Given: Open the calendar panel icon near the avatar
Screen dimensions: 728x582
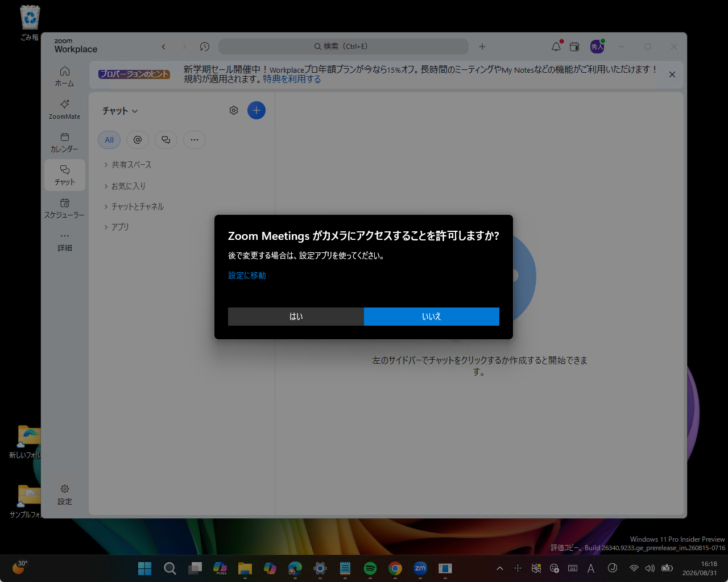Looking at the screenshot, I should point(574,47).
